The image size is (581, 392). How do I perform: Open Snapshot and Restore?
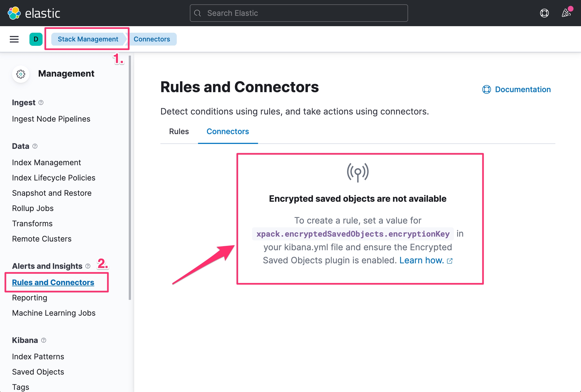52,193
